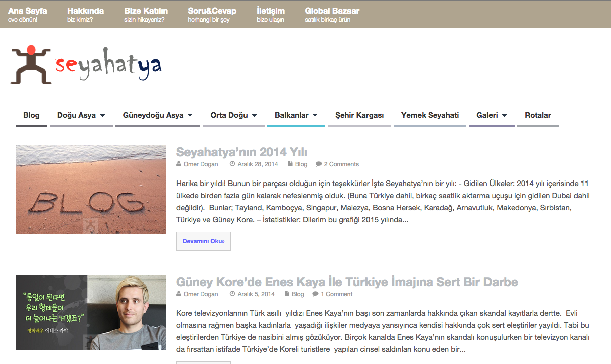Click the category icon on the second post

click(x=286, y=294)
